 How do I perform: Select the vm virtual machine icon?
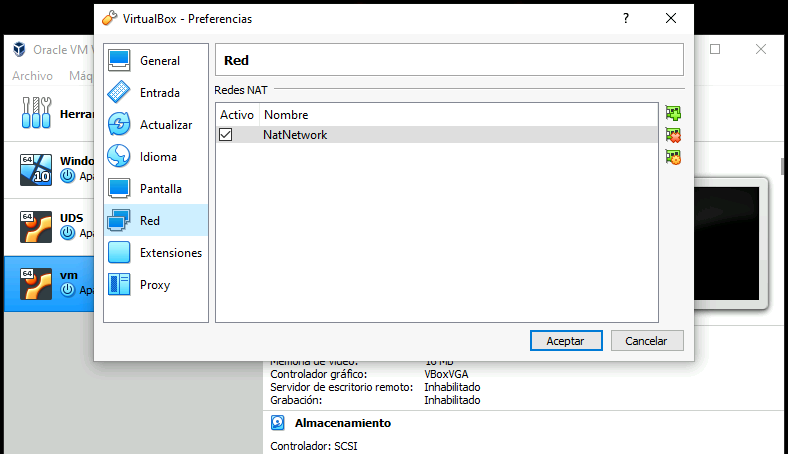pyautogui.click(x=36, y=284)
